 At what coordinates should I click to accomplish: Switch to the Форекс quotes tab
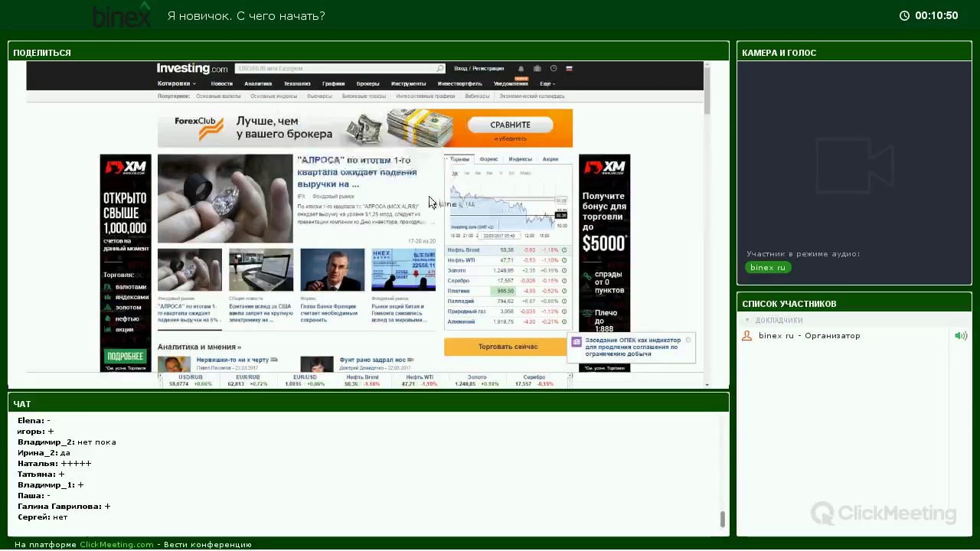click(488, 159)
